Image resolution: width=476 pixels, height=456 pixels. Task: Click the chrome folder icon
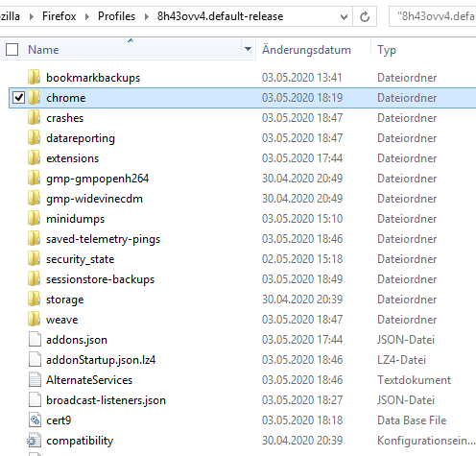34,97
